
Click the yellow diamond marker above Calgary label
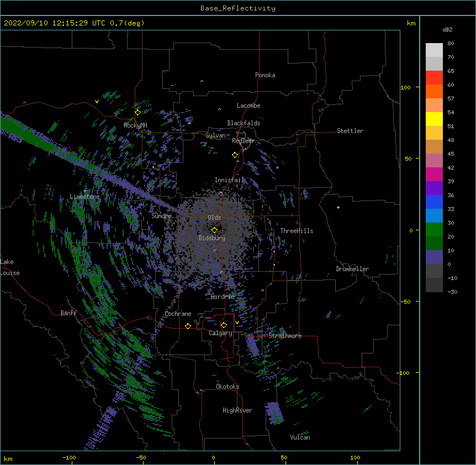point(224,325)
